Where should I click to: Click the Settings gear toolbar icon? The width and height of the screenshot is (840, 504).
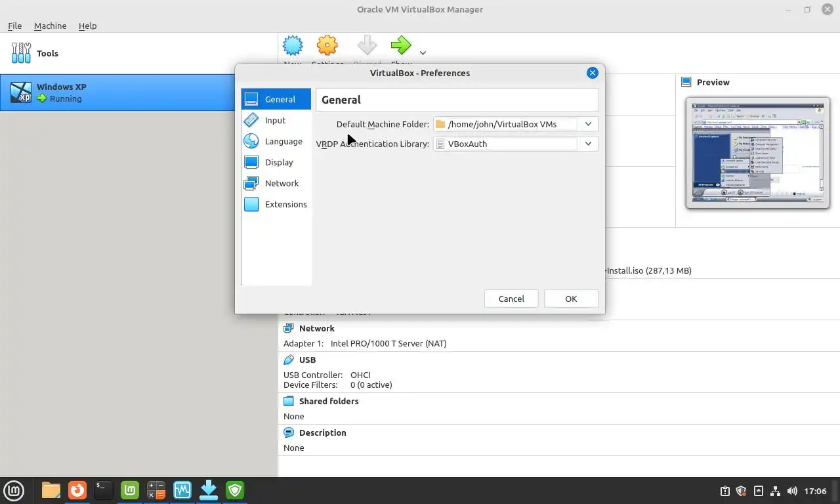pyautogui.click(x=327, y=46)
